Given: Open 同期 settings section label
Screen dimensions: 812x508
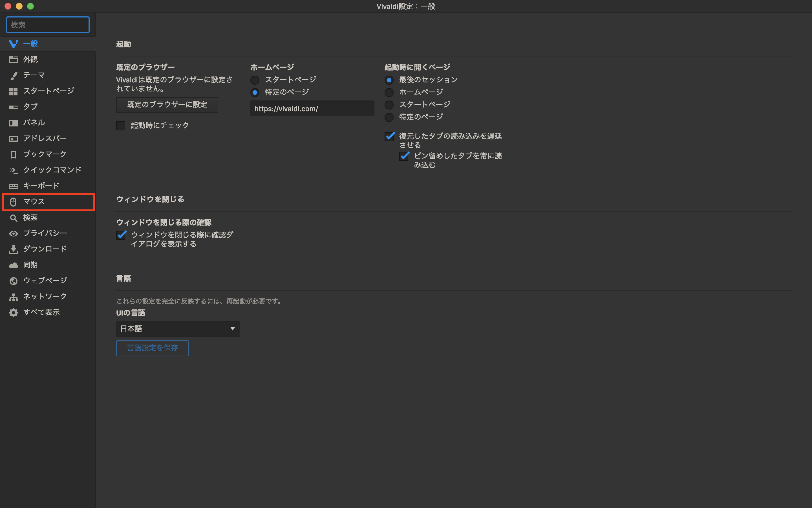Looking at the screenshot, I should [30, 265].
